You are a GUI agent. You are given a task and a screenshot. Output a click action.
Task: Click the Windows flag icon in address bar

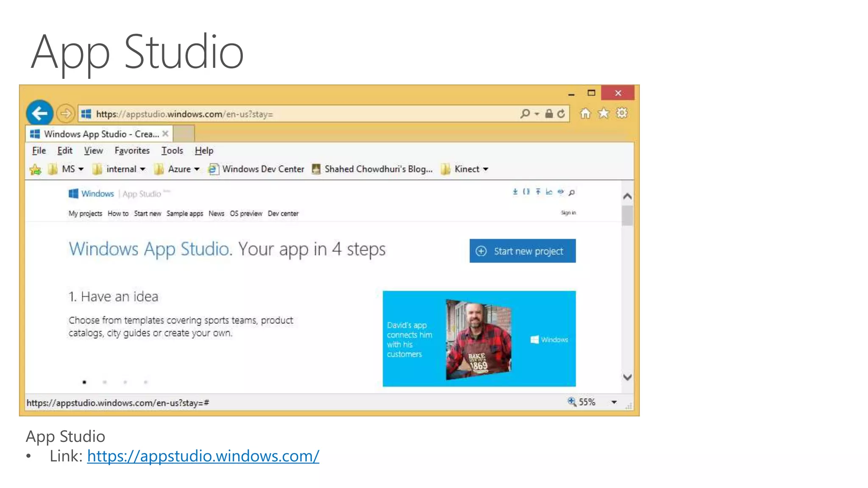click(x=86, y=114)
